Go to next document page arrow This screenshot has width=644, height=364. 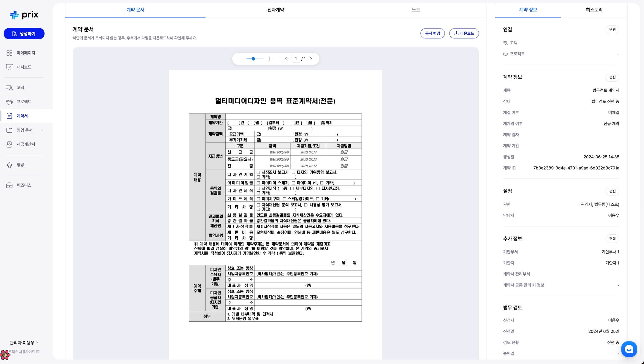point(311,59)
